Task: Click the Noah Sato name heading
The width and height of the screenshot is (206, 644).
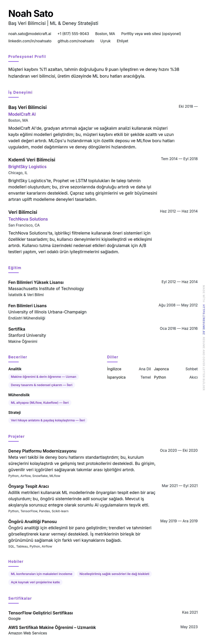Action: point(31,13)
